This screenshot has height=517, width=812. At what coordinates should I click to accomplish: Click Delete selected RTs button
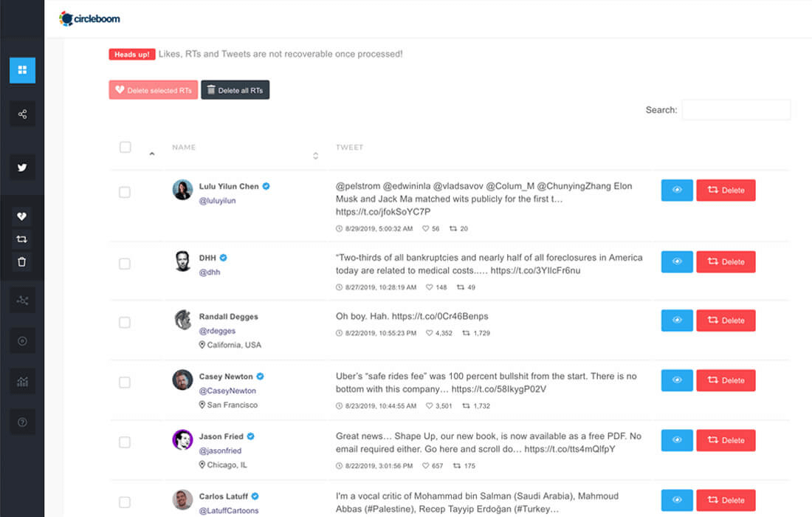tap(154, 90)
